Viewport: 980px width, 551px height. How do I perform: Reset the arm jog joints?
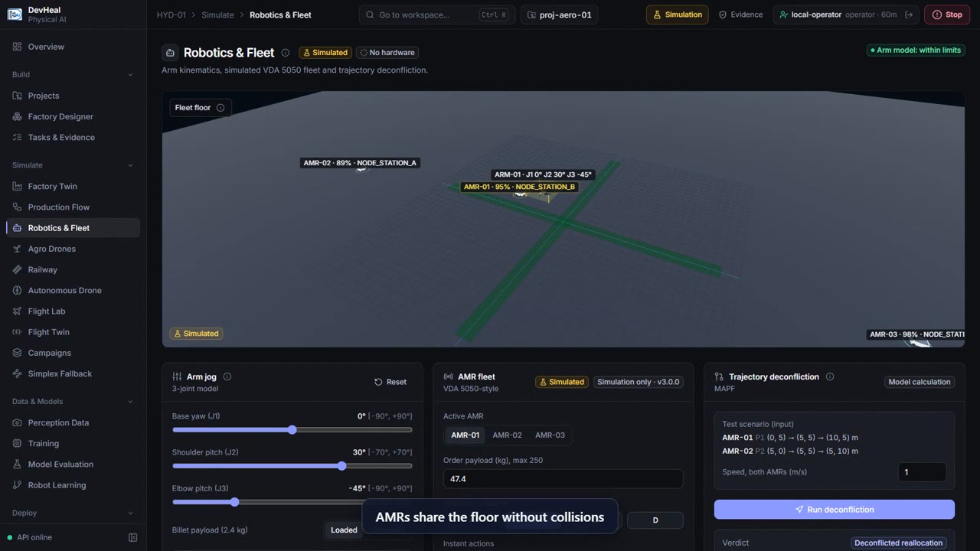tap(390, 382)
